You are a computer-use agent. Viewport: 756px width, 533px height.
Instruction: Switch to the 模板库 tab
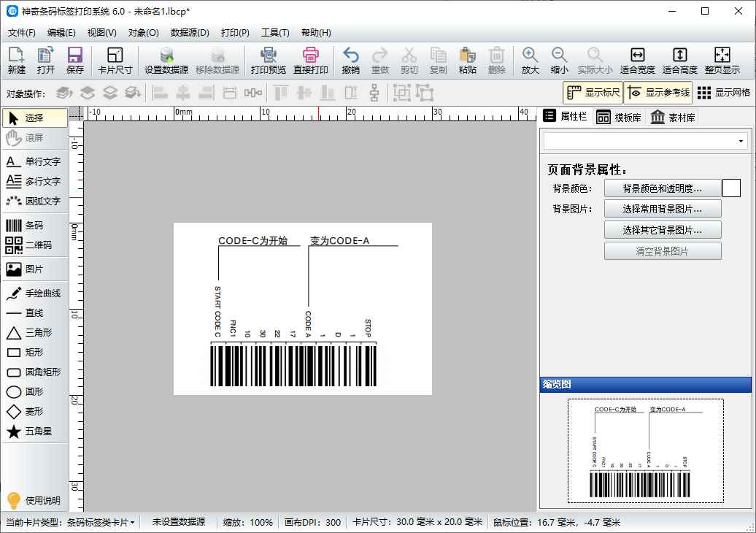point(619,118)
